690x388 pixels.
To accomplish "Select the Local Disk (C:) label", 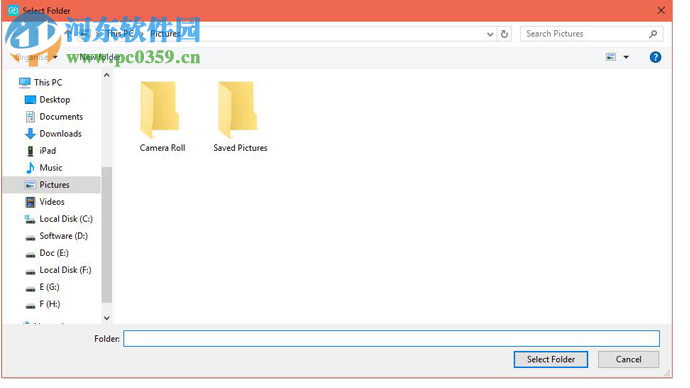I will point(66,219).
